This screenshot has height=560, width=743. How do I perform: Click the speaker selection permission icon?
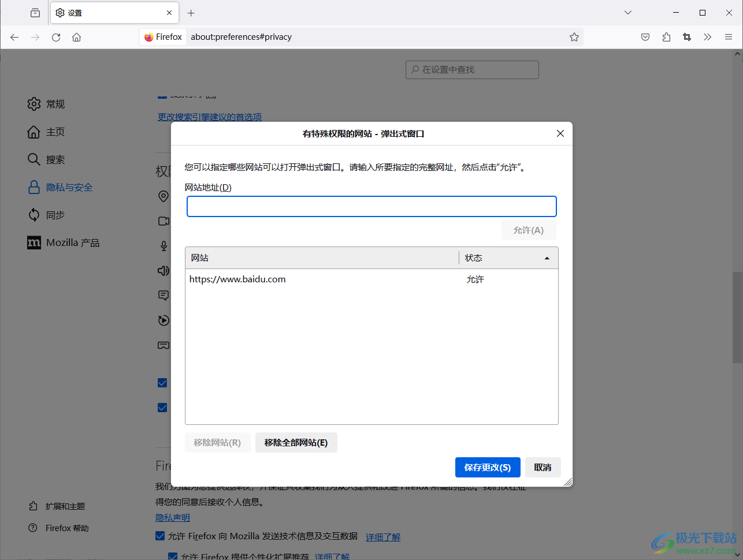point(164,271)
